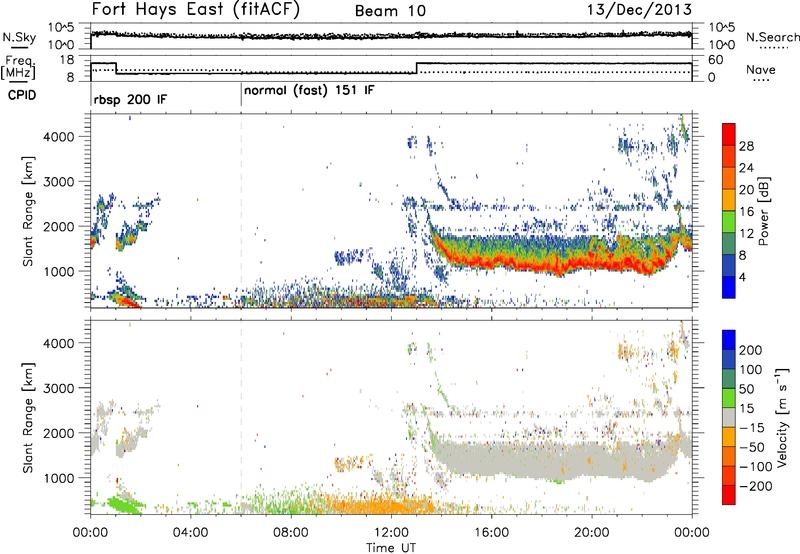Image resolution: width=800 pixels, height=554 pixels.
Task: Click the yellow 16–20 dB Power colorbar segment
Action: coord(729,200)
